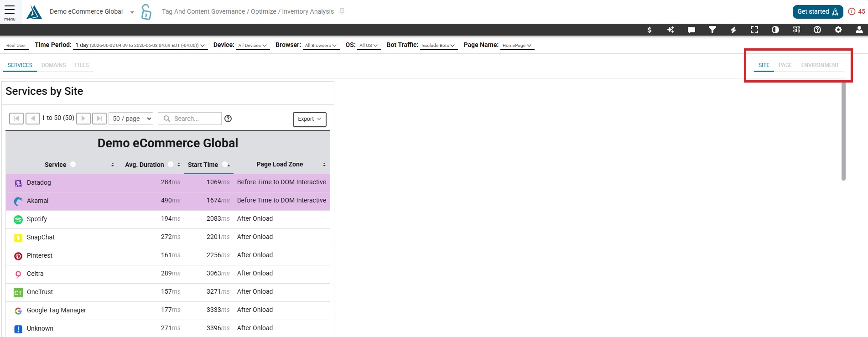Switch to the SERVICES tab
The height and width of the screenshot is (337, 868).
coord(20,65)
